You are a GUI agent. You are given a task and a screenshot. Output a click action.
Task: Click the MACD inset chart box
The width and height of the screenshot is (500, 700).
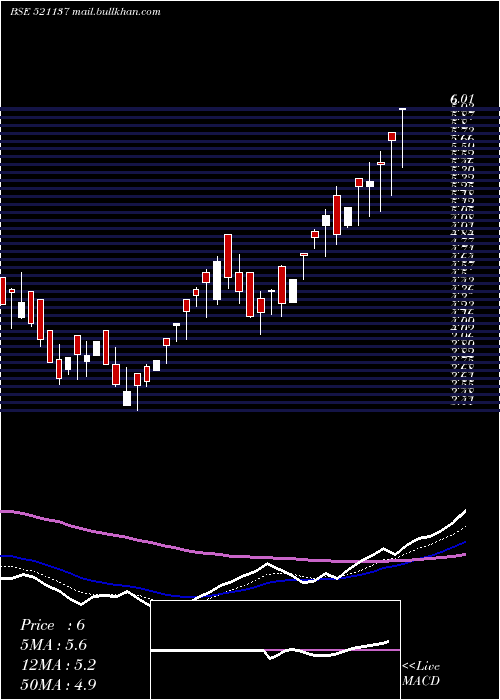[x=275, y=650]
